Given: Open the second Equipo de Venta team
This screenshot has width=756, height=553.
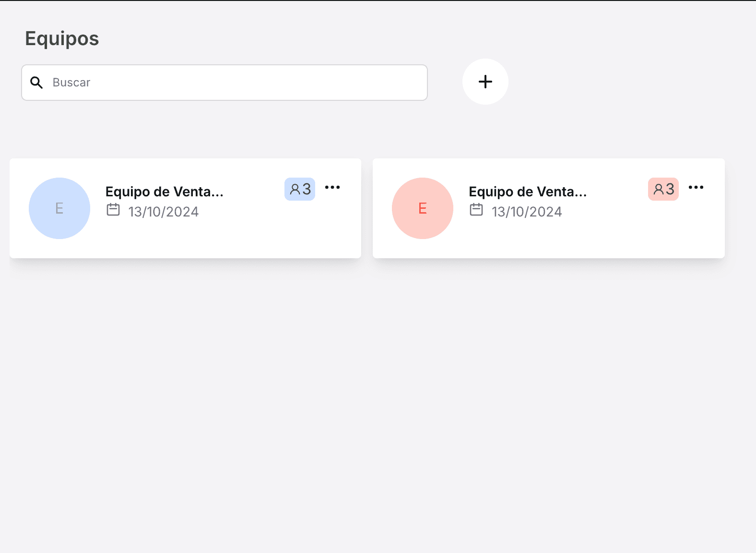Looking at the screenshot, I should pyautogui.click(x=527, y=192).
